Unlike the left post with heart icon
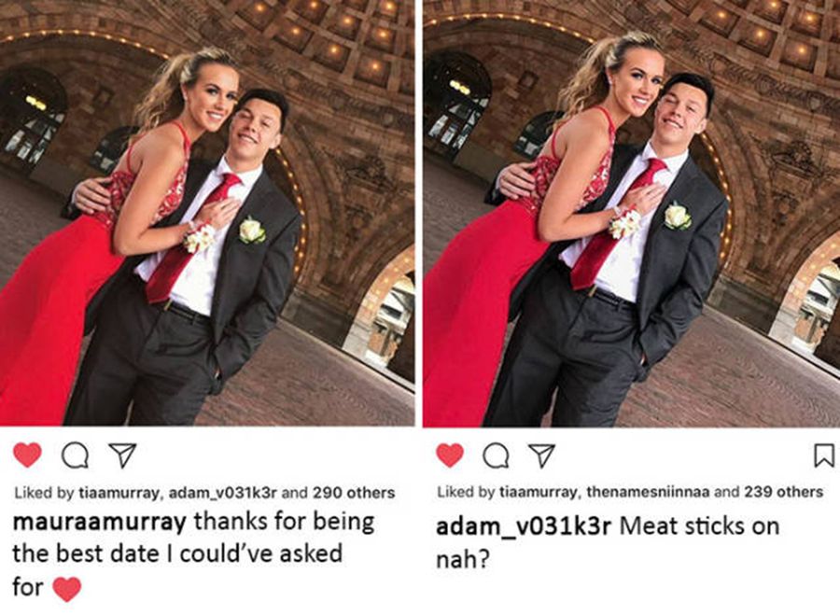 coord(27,455)
